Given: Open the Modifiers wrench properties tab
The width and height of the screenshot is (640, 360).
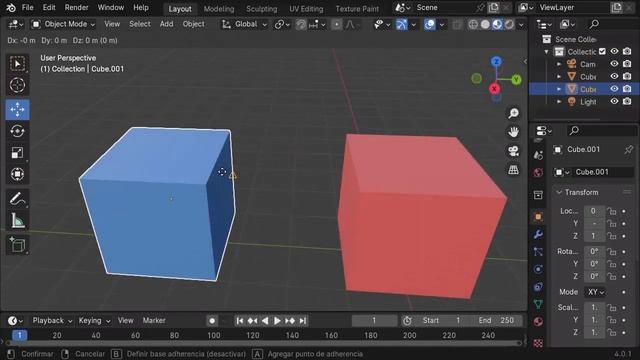Looking at the screenshot, I should pos(538,234).
